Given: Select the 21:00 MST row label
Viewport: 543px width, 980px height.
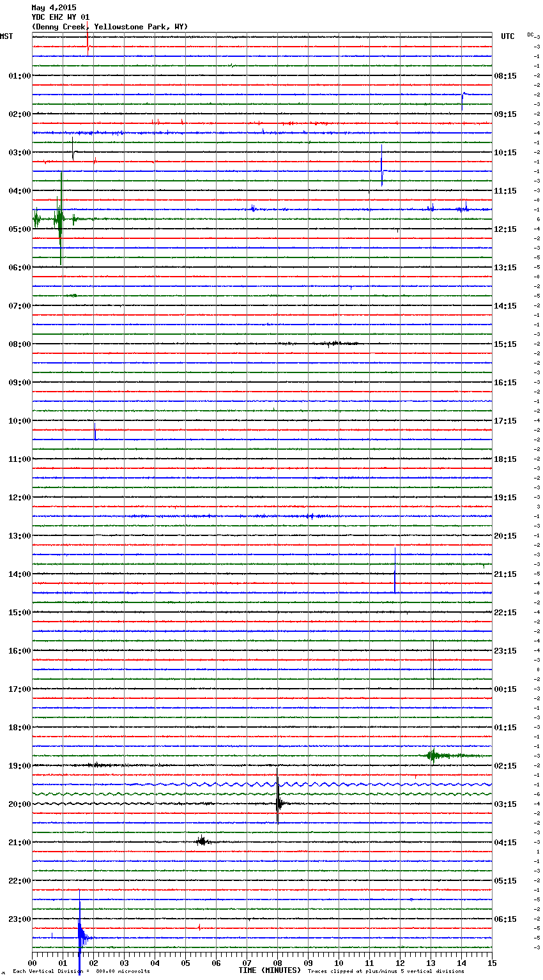Looking at the screenshot, I should (20, 843).
